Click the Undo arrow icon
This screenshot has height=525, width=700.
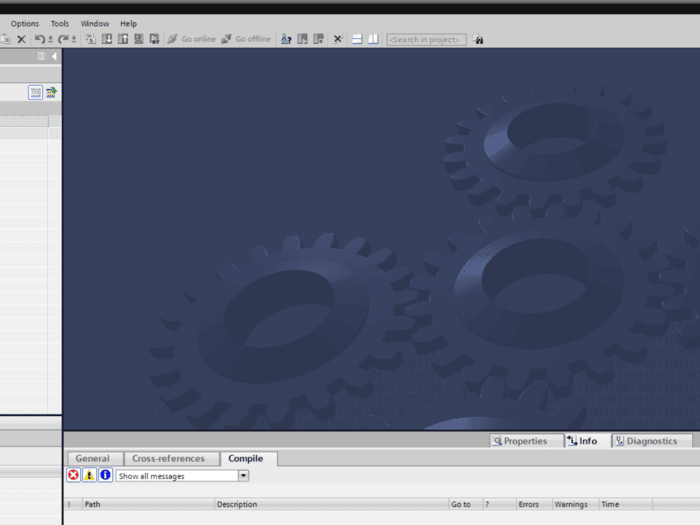point(40,39)
